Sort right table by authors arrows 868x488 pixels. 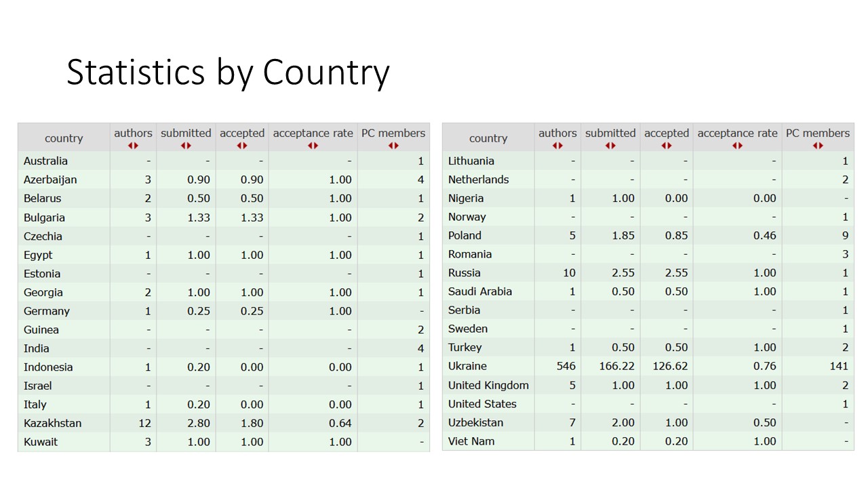click(x=557, y=146)
